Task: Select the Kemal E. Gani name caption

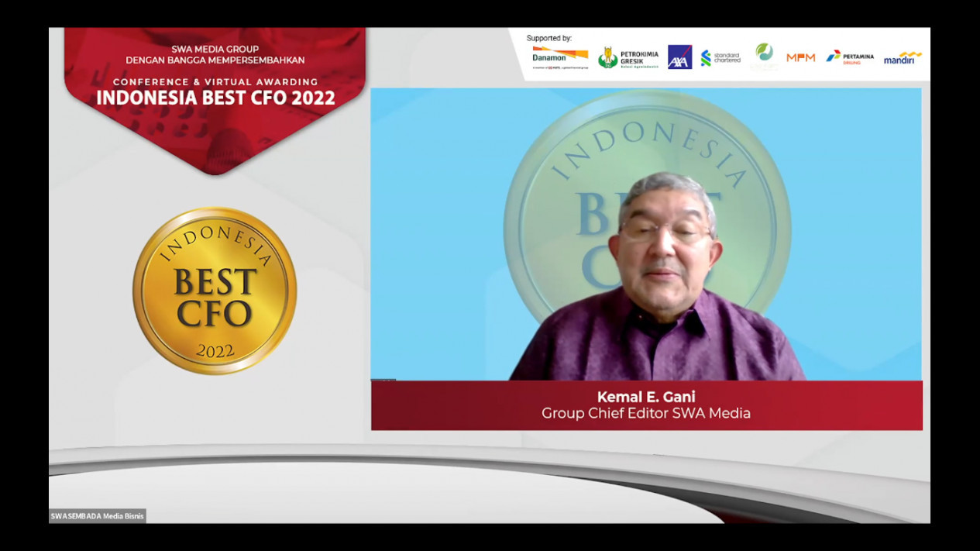Action: click(646, 397)
